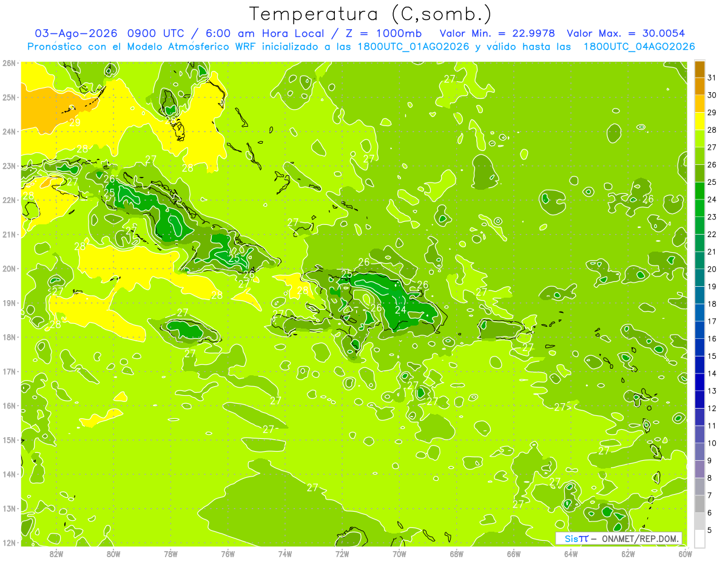Viewport: 728px width, 562px height.
Task: Click the "25N" latitude label
Action: click(8, 97)
